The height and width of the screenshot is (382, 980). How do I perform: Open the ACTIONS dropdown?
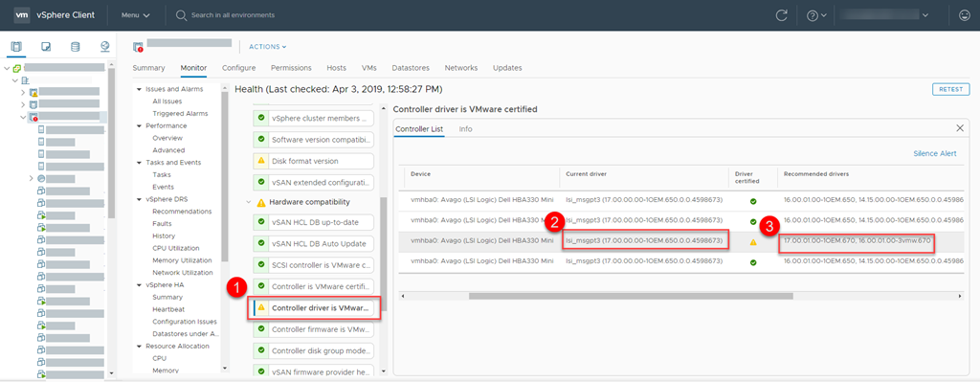[x=268, y=47]
